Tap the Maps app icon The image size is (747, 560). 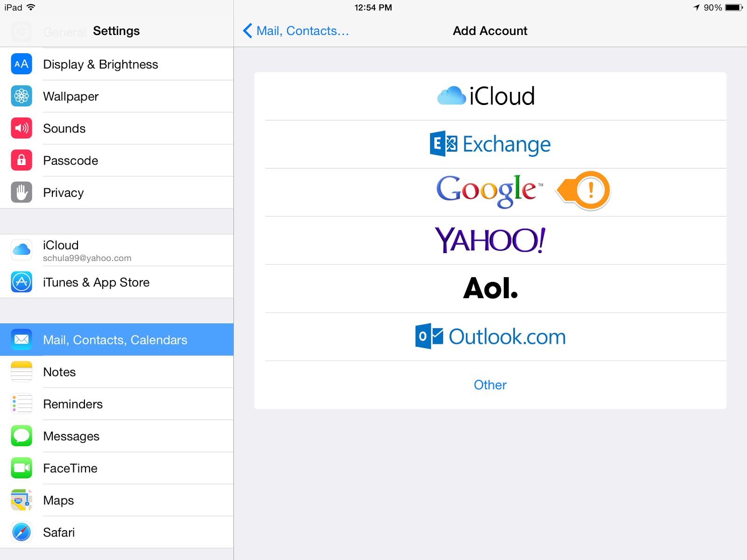tap(21, 500)
